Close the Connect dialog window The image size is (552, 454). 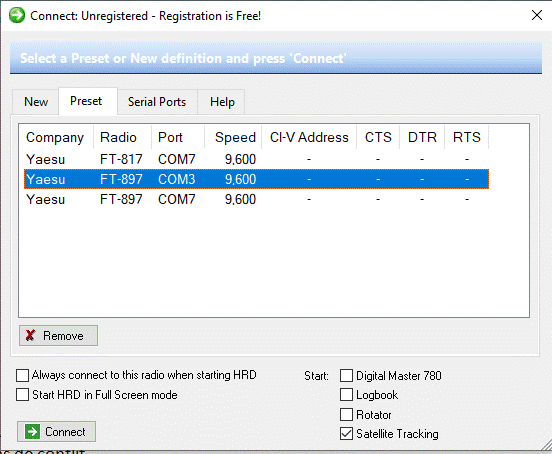point(537,15)
